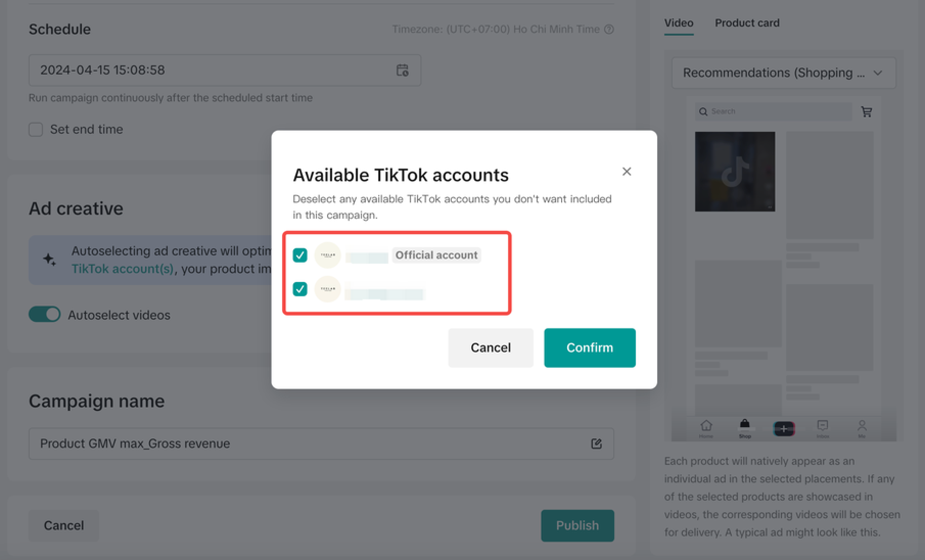Uncheck the Official account checkbox

point(300,255)
